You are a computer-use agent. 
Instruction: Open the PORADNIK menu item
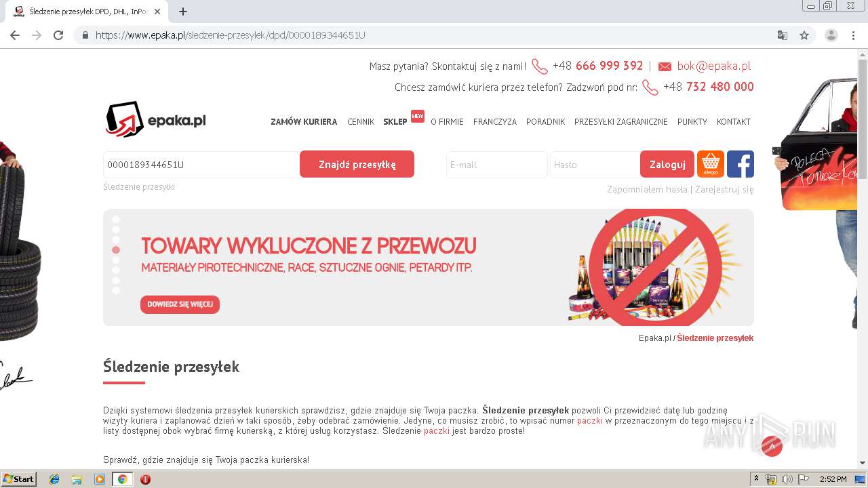coord(545,122)
